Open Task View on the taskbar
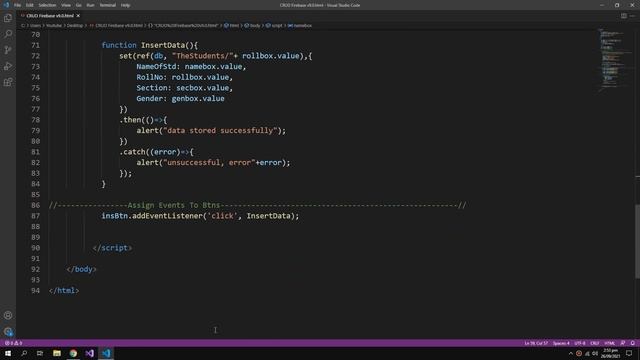 tap(40, 353)
